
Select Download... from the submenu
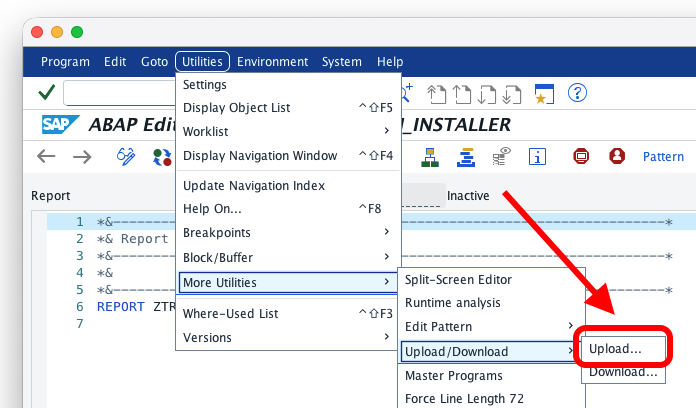coord(623,372)
